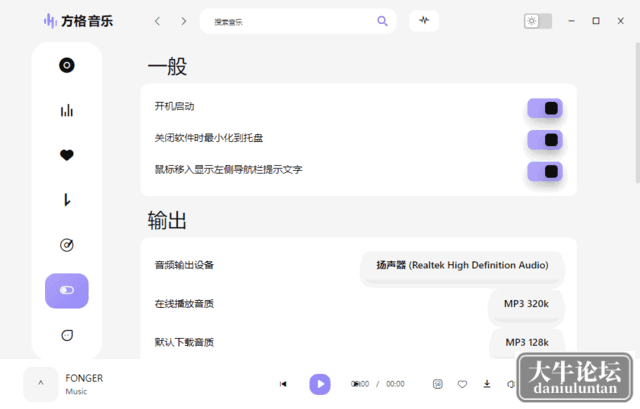Click the 一般 section heading
The width and height of the screenshot is (640, 409).
click(x=167, y=66)
